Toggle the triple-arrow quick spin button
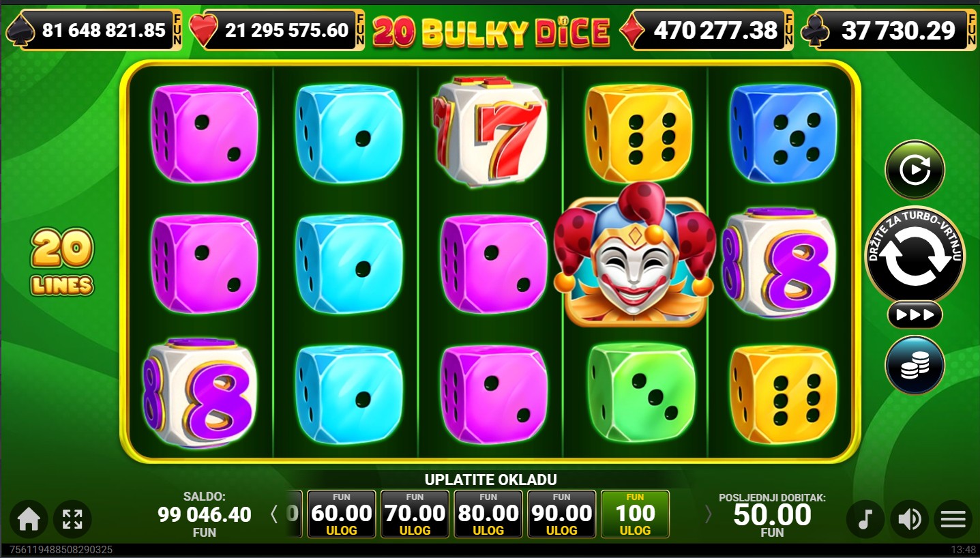The image size is (980, 558). click(915, 315)
